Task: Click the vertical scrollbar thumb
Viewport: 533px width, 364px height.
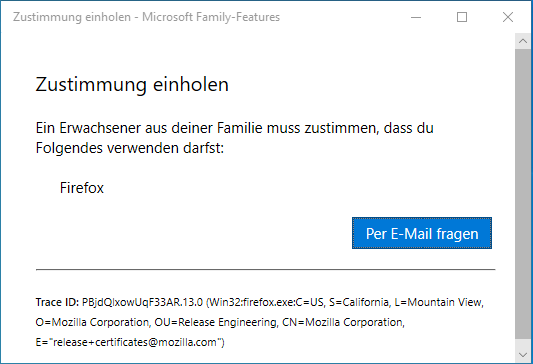Action: click(522, 194)
